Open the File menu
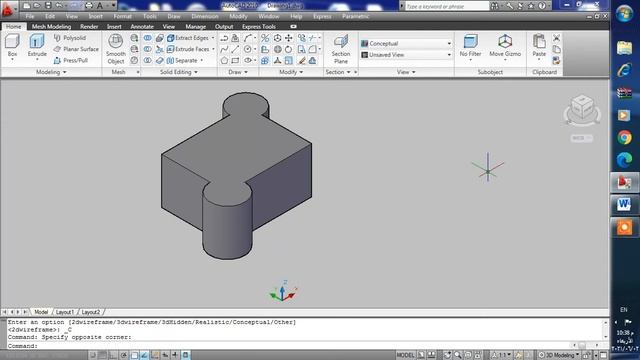This screenshot has height=360, width=640. coord(30,16)
